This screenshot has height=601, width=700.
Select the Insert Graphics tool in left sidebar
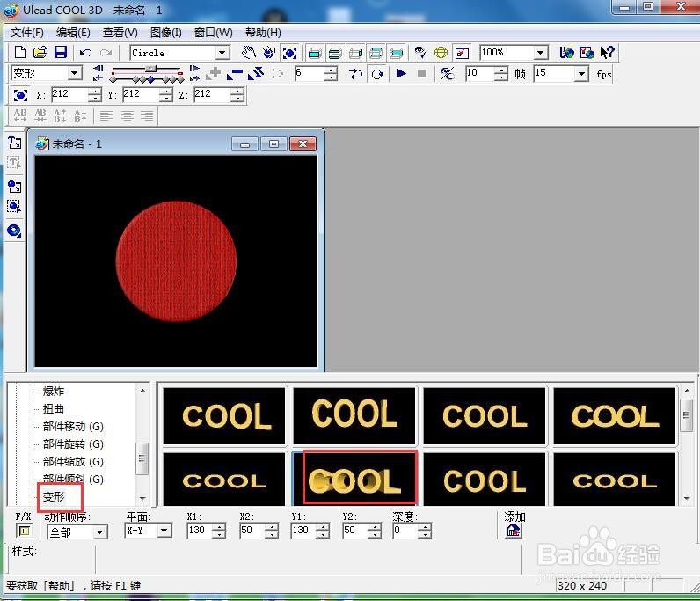point(14,187)
